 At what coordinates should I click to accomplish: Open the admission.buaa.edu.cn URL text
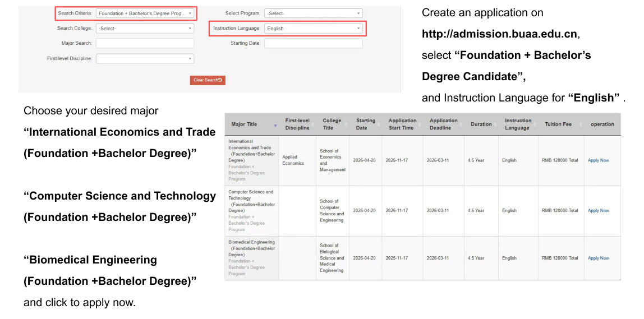499,34
